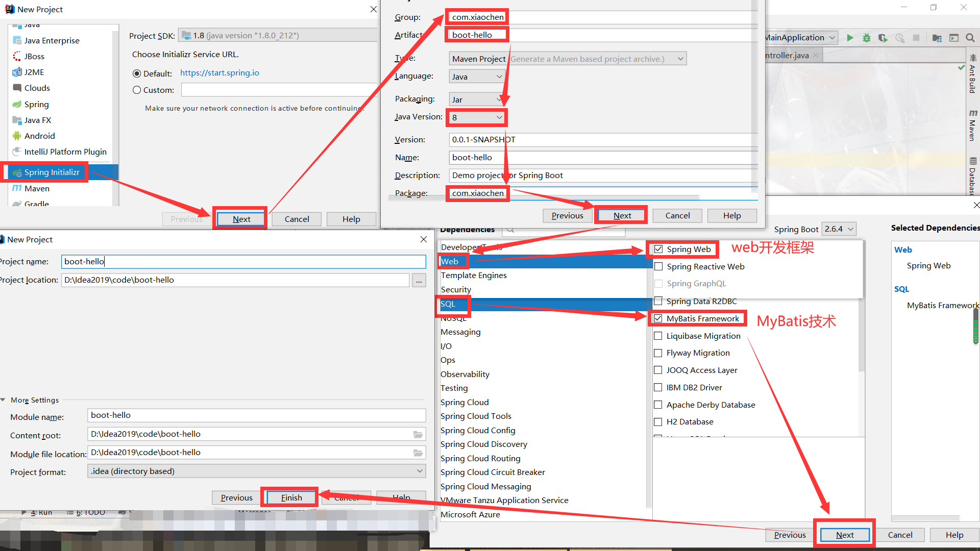The width and height of the screenshot is (980, 551).
Task: Check the Spring Data R2DBC dependency
Action: coord(658,301)
